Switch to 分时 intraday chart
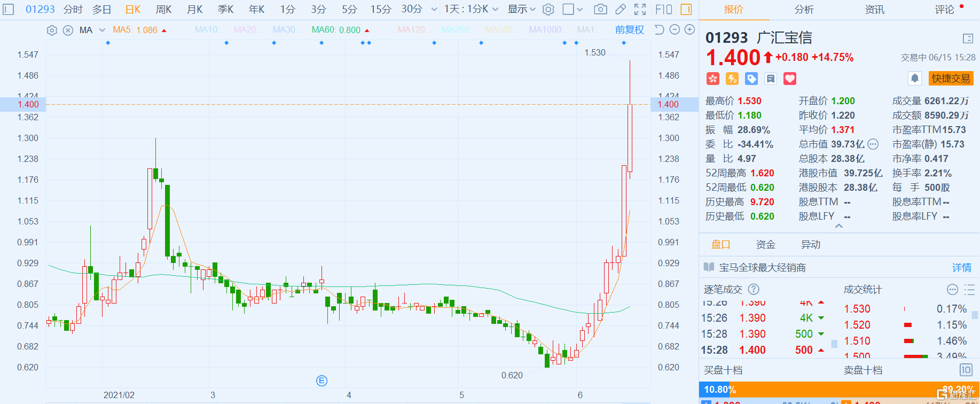 pos(73,9)
